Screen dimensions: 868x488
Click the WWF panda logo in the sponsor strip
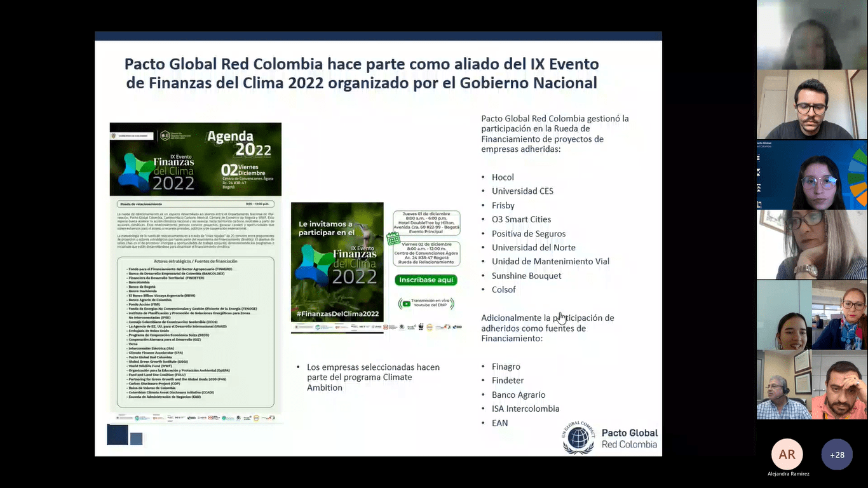click(420, 327)
